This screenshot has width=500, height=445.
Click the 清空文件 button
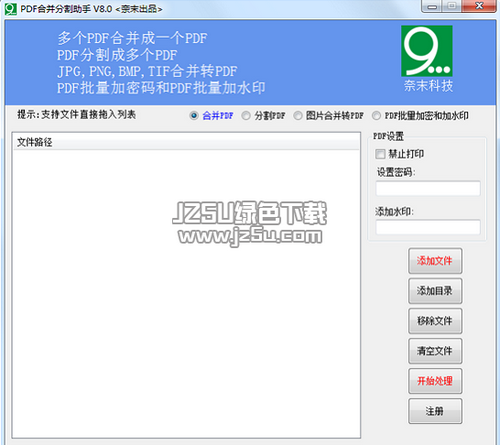(435, 351)
